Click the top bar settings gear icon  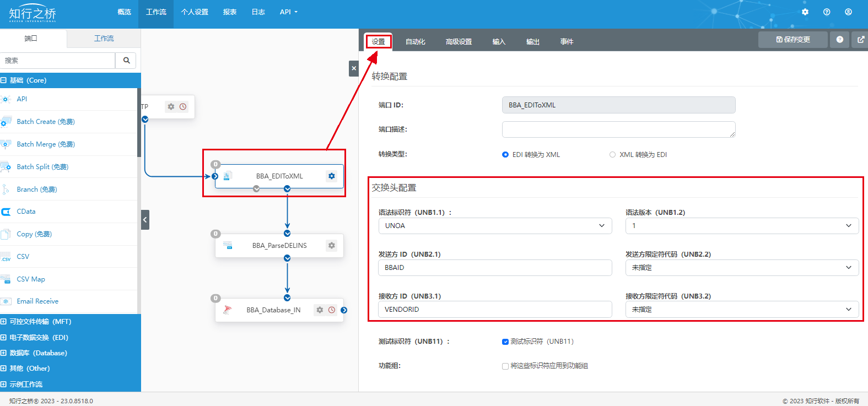point(805,12)
